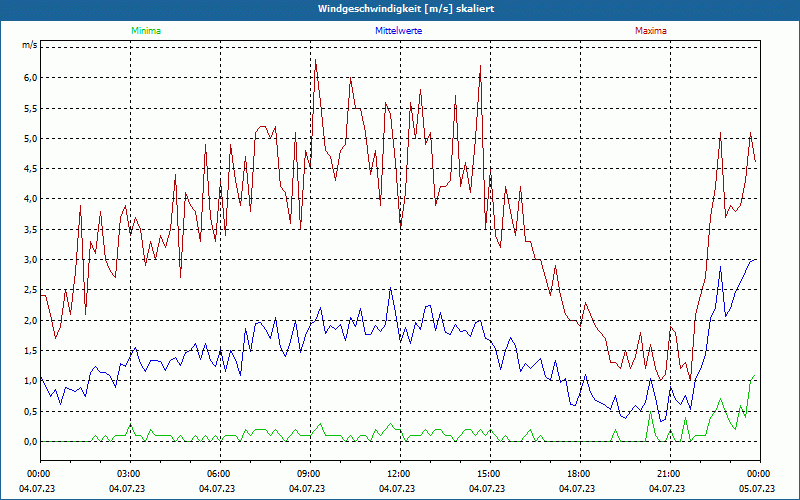Select the 6,0 y-axis value label
The width and height of the screenshot is (800, 500).
tap(30, 78)
